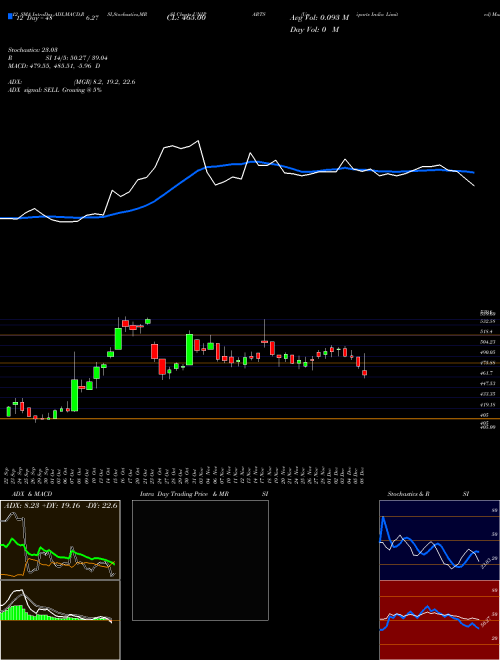
Task: Click the 518.4 price axis label
Action: pyautogui.click(x=487, y=332)
